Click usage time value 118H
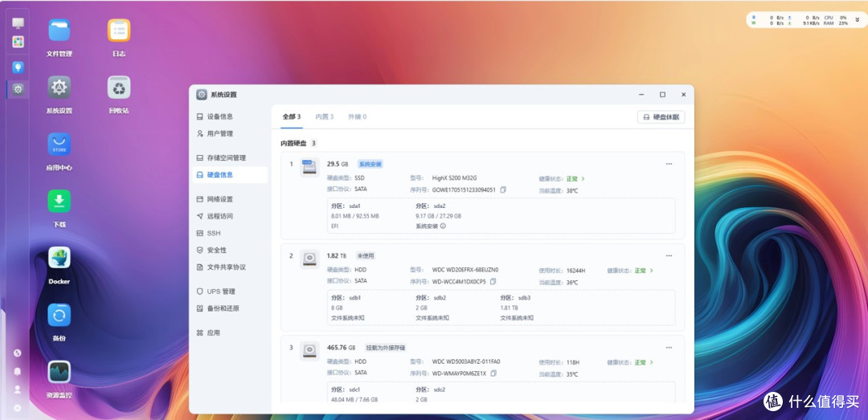The height and width of the screenshot is (420, 868). (x=573, y=362)
